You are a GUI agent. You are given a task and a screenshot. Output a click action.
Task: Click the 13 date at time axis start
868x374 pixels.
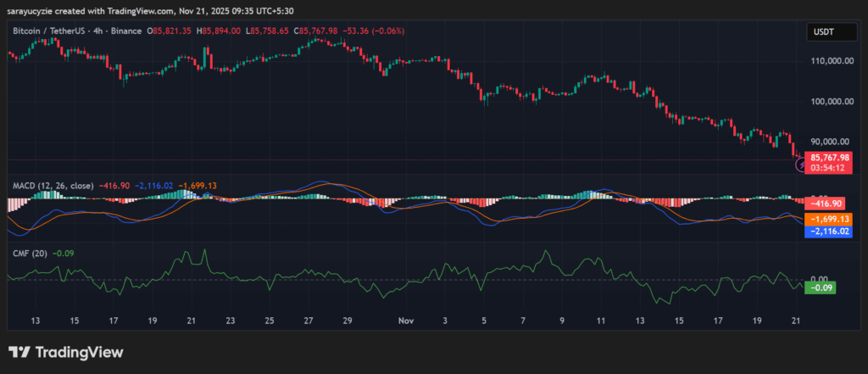click(36, 321)
